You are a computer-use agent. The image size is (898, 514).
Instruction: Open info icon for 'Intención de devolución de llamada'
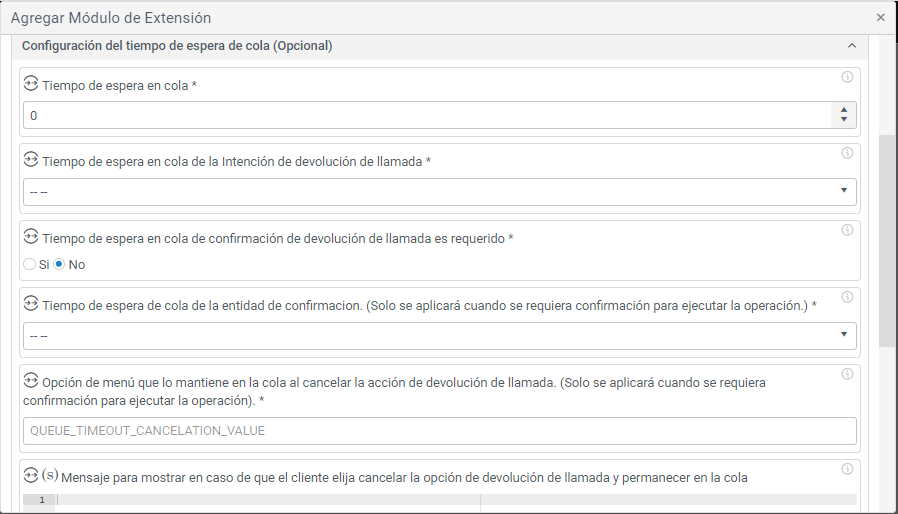point(847,153)
